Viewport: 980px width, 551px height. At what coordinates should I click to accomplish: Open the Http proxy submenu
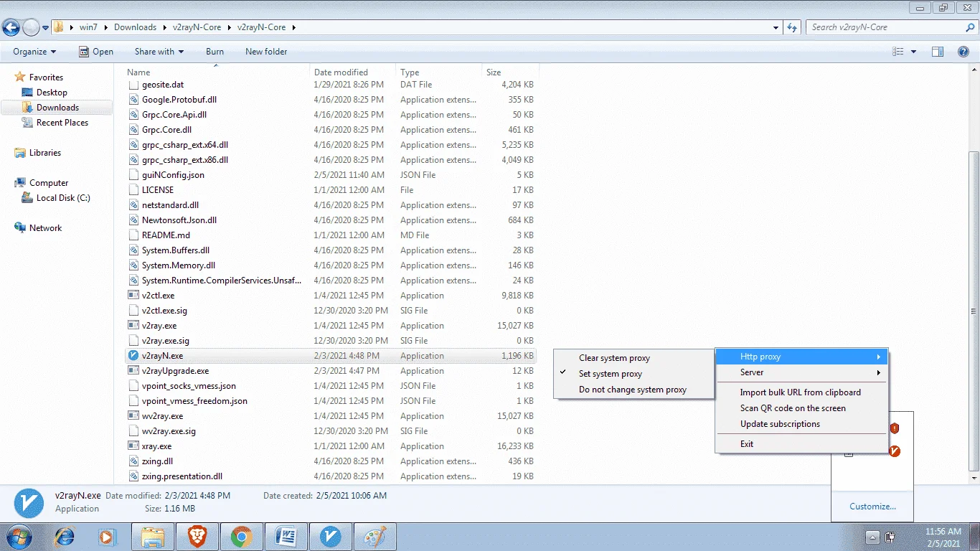(x=802, y=357)
